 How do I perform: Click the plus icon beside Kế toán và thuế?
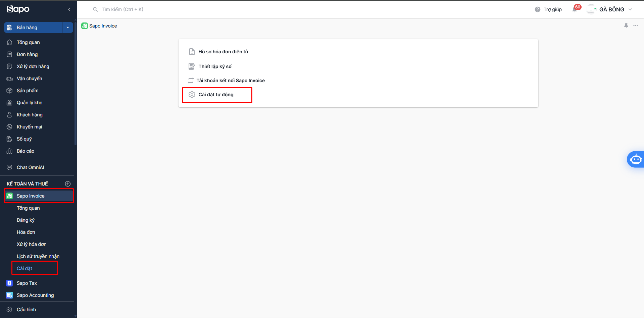(68, 184)
